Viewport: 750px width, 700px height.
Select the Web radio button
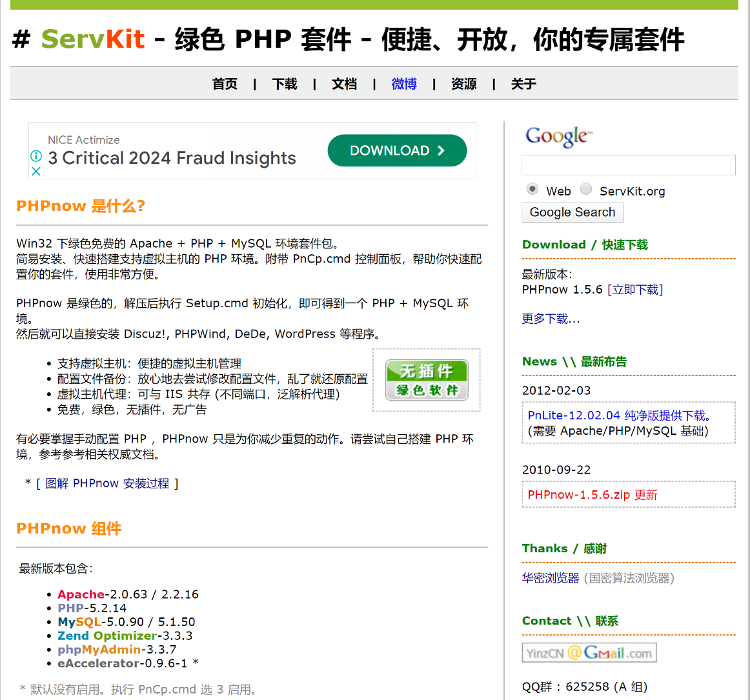point(532,189)
